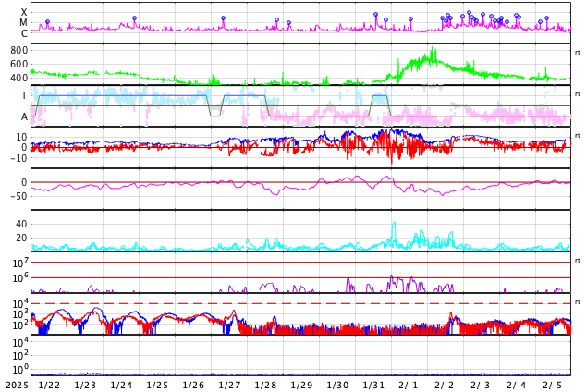Click the M flare class label

coord(24,23)
